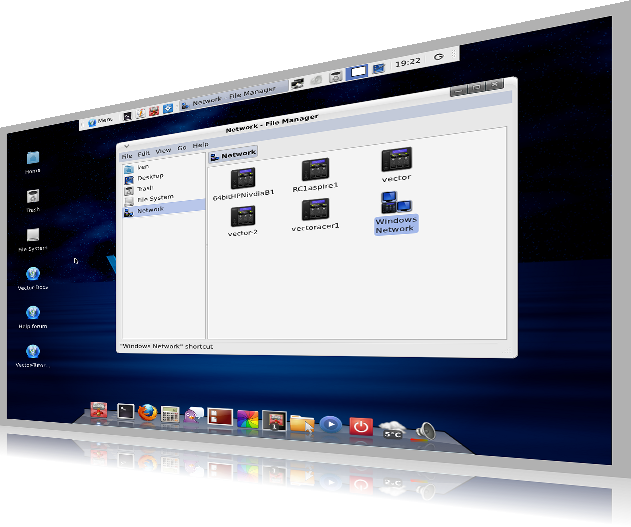Open the vectoracer1 network computer
Image resolution: width=631 pixels, height=527 pixels.
(x=316, y=210)
